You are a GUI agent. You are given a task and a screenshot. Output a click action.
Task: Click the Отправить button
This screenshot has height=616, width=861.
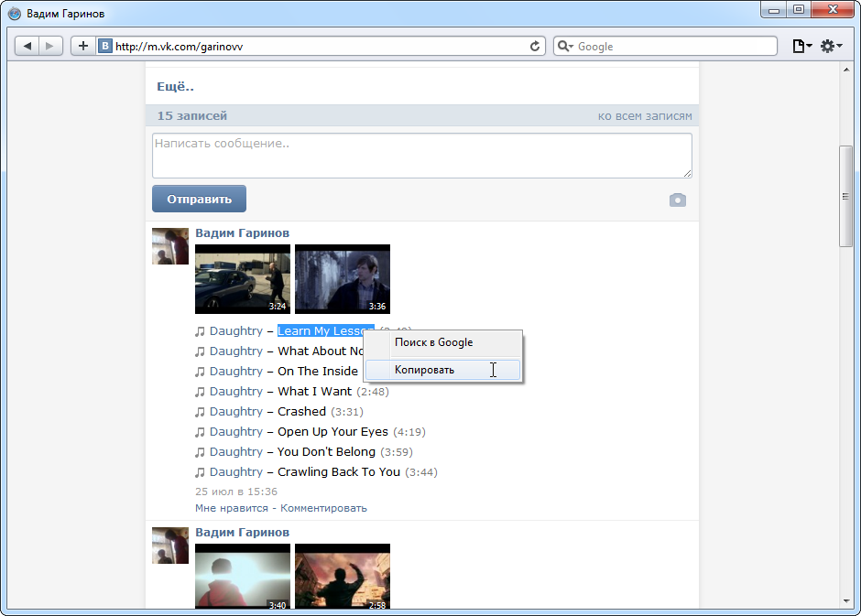pos(199,199)
